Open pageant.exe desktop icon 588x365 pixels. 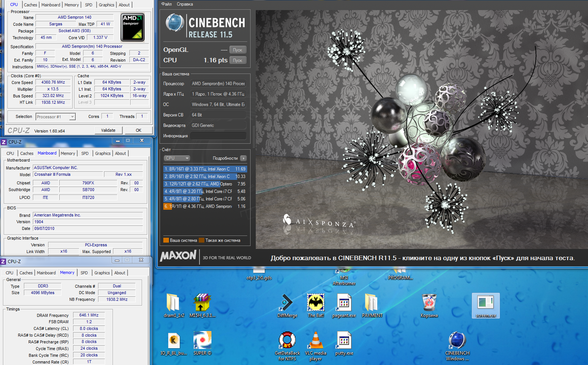344,302
